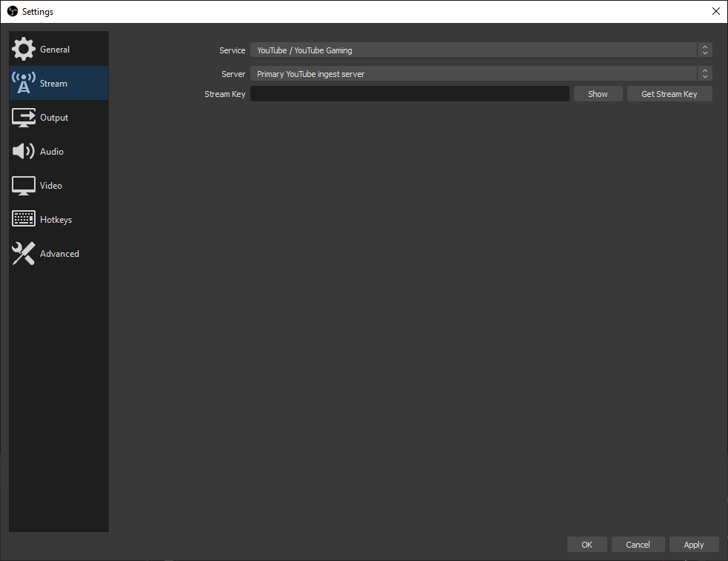Switch to the Hotkeys settings section
728x561 pixels.
(x=56, y=218)
